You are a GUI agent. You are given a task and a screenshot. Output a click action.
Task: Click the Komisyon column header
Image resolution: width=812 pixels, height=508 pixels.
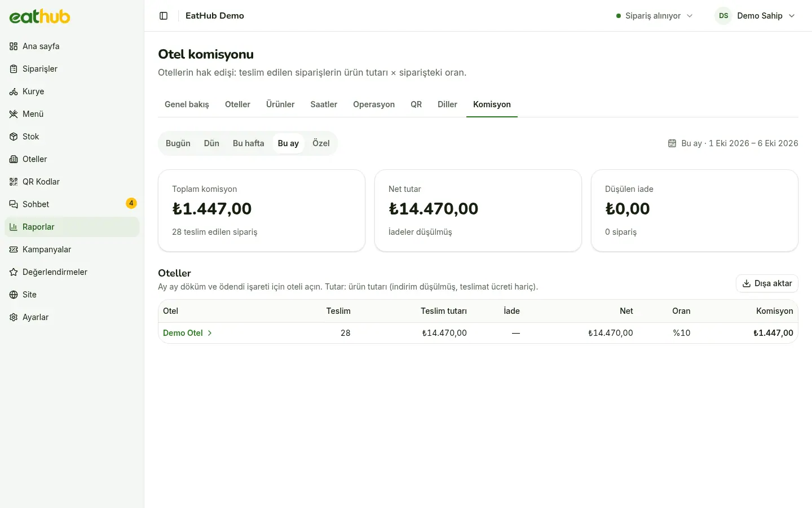point(774,311)
